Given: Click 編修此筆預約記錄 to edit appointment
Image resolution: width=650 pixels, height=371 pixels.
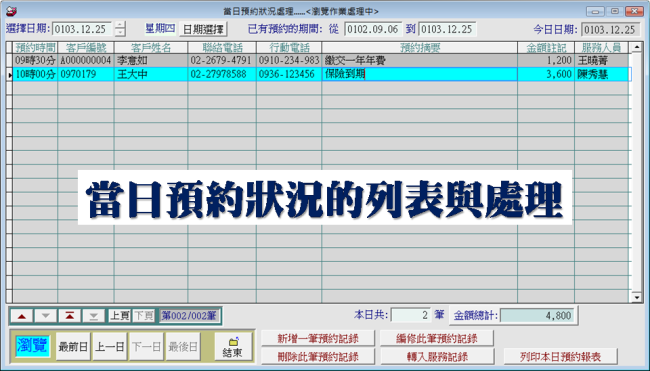Looking at the screenshot, I should coord(437,338).
